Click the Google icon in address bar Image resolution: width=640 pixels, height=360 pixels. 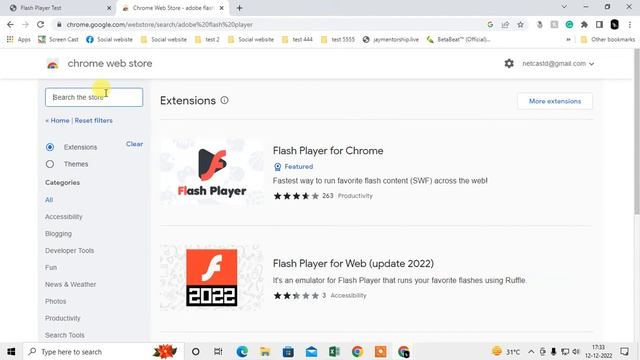[x=490, y=24]
